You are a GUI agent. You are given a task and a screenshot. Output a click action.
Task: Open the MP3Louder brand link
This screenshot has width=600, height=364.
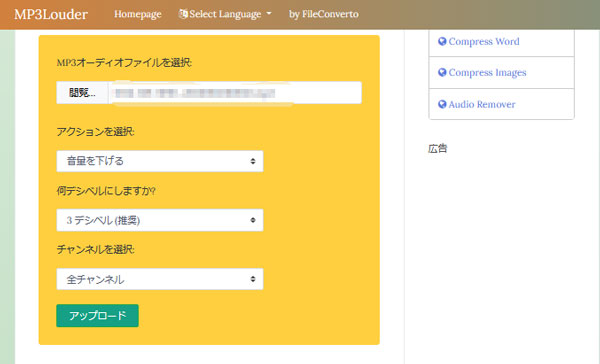[x=51, y=14]
